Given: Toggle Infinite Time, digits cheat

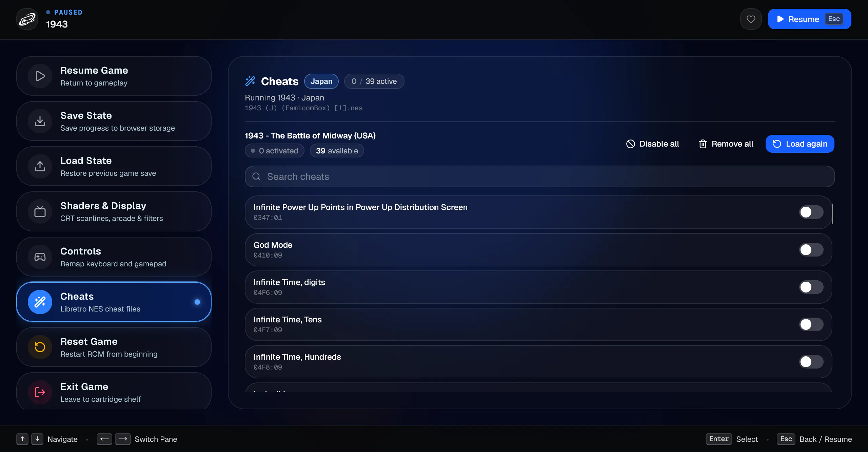Looking at the screenshot, I should pyautogui.click(x=811, y=287).
